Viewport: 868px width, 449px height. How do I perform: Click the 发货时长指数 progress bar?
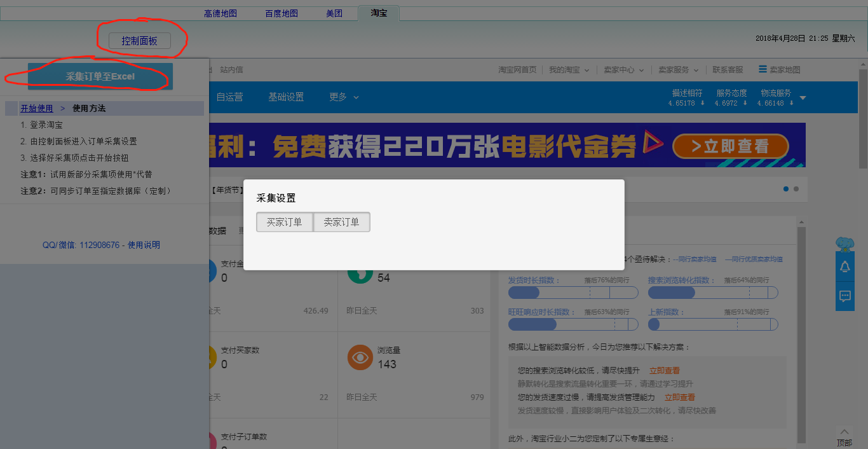573,293
